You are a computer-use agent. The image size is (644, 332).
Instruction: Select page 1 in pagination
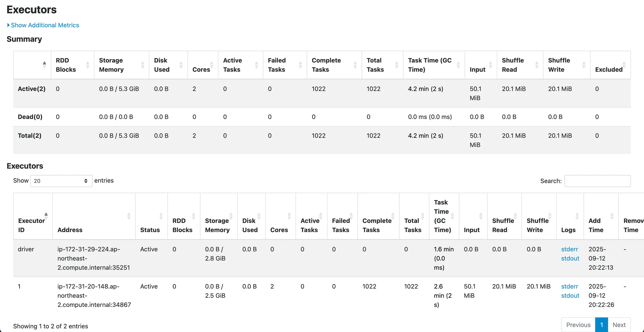601,325
